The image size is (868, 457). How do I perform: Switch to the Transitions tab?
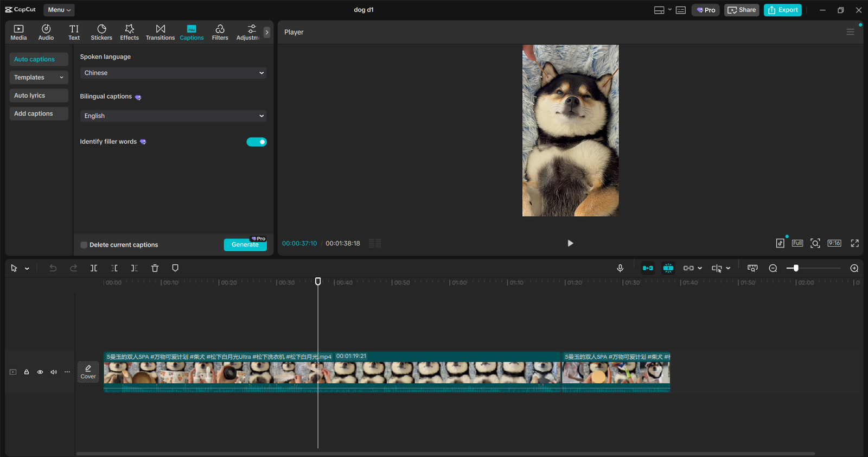click(x=160, y=32)
